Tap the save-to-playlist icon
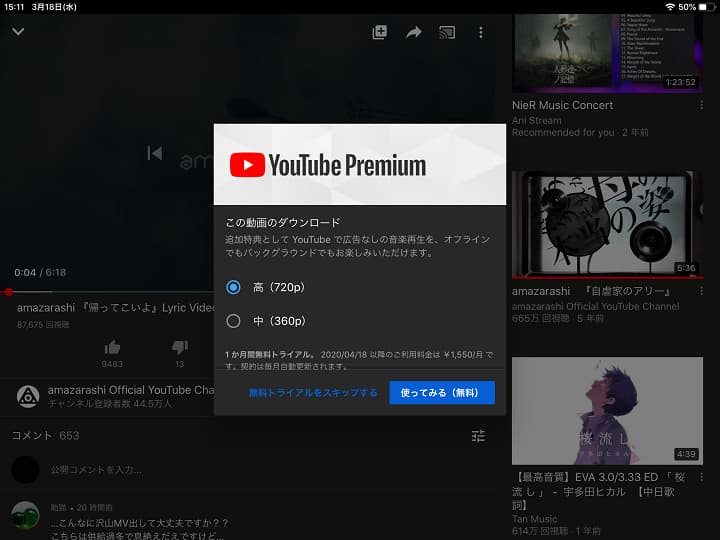 coord(380,32)
